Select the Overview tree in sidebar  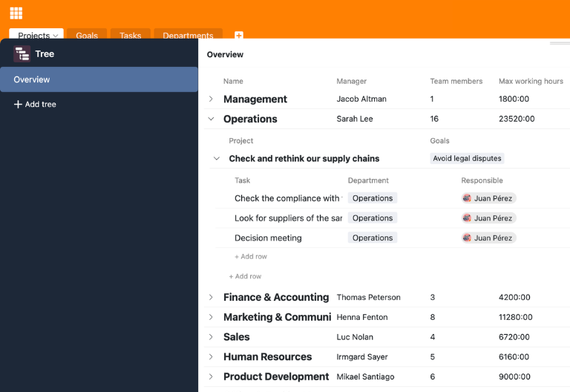click(x=99, y=79)
